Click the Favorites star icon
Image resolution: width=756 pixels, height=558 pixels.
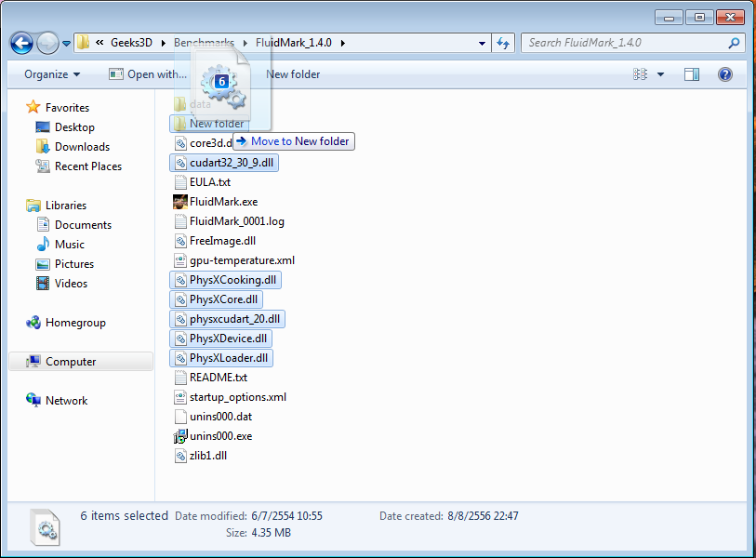click(x=33, y=107)
